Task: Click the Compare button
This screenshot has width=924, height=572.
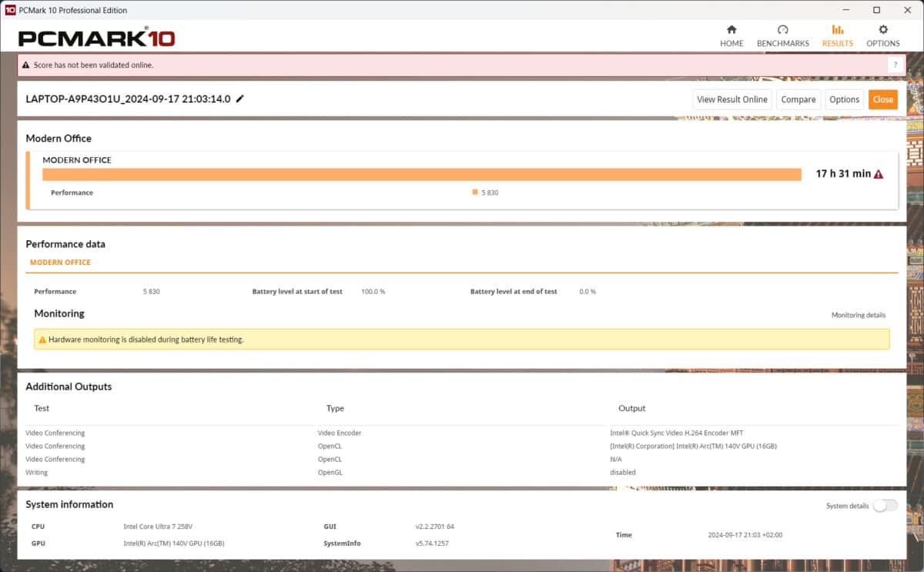Action: pyautogui.click(x=798, y=99)
